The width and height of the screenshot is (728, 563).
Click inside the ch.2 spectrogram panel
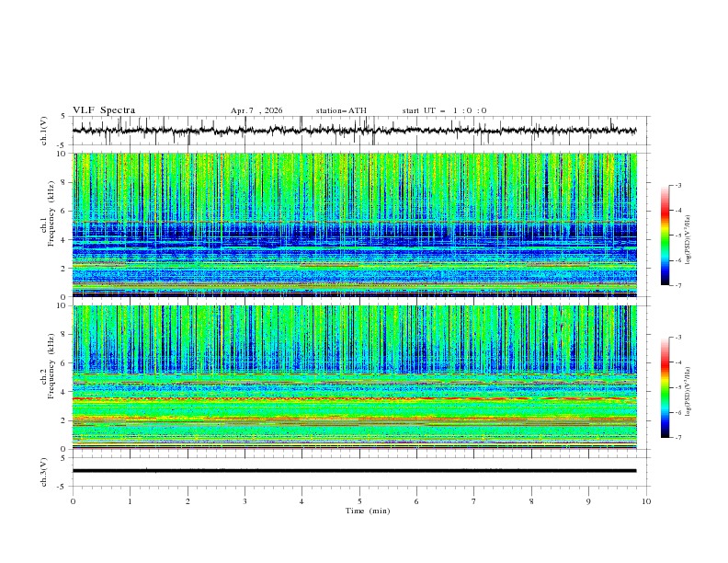tap(354, 377)
